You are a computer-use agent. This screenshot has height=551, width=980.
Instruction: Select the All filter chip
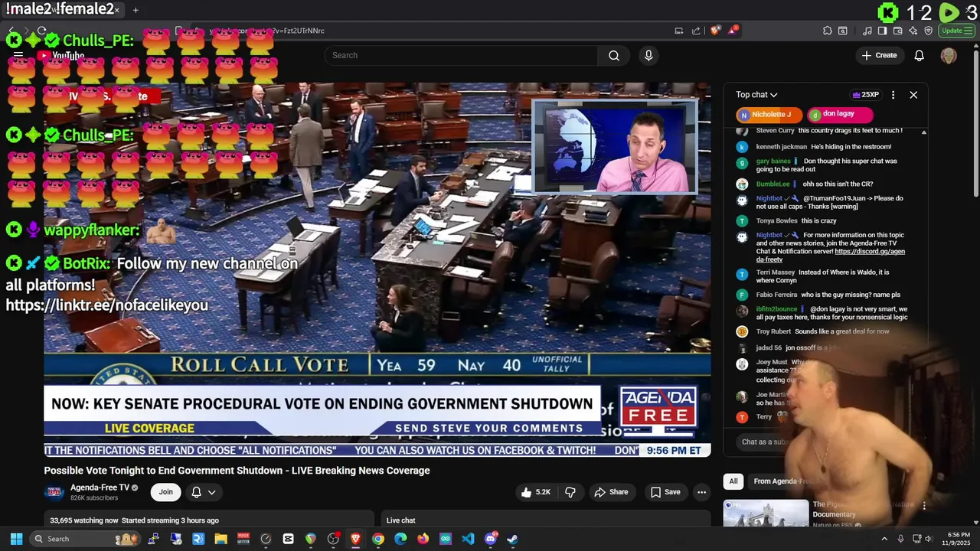[733, 481]
